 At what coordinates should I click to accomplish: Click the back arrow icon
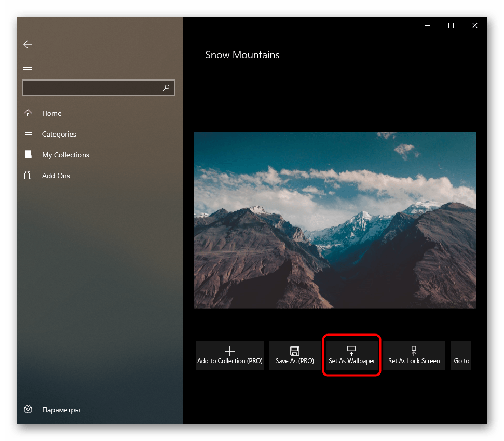pos(28,45)
